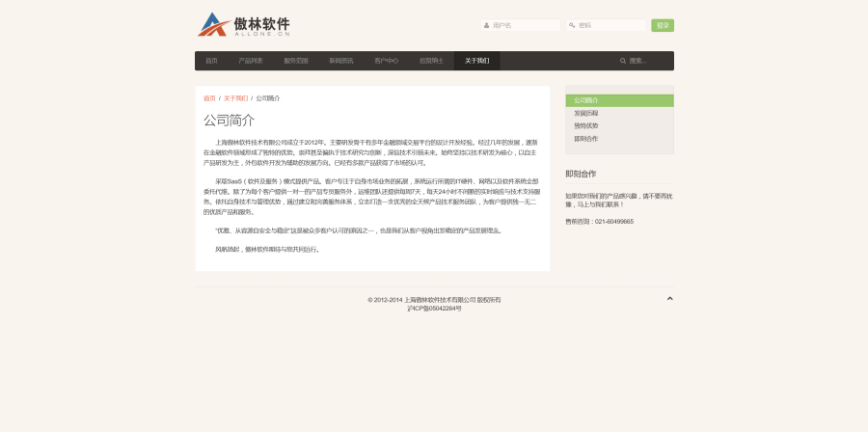
Task: Focus the 用户名 username input
Action: point(521,25)
